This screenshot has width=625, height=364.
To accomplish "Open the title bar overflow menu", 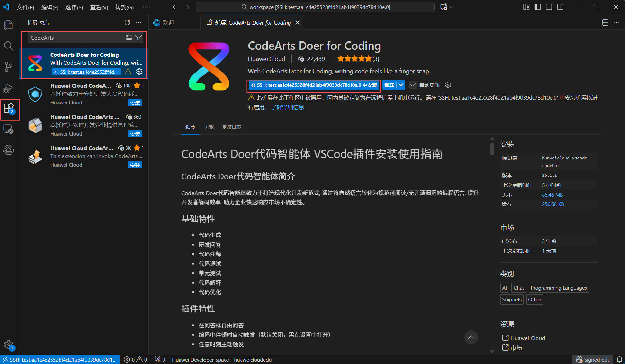I will [x=145, y=7].
